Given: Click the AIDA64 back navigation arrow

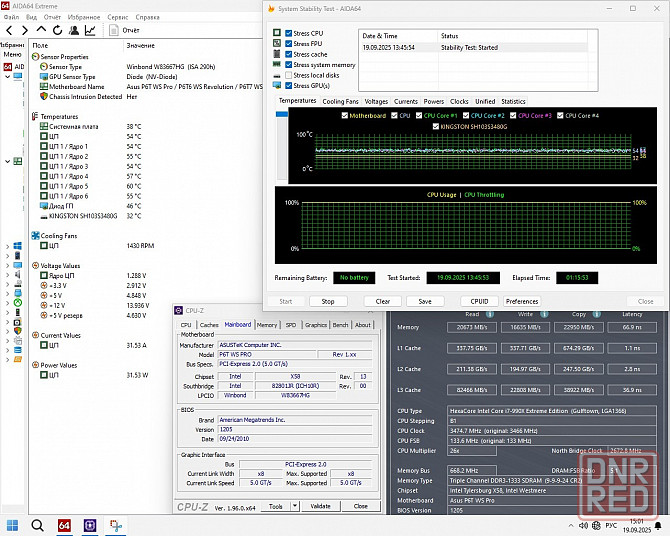Looking at the screenshot, I should [x=8, y=31].
